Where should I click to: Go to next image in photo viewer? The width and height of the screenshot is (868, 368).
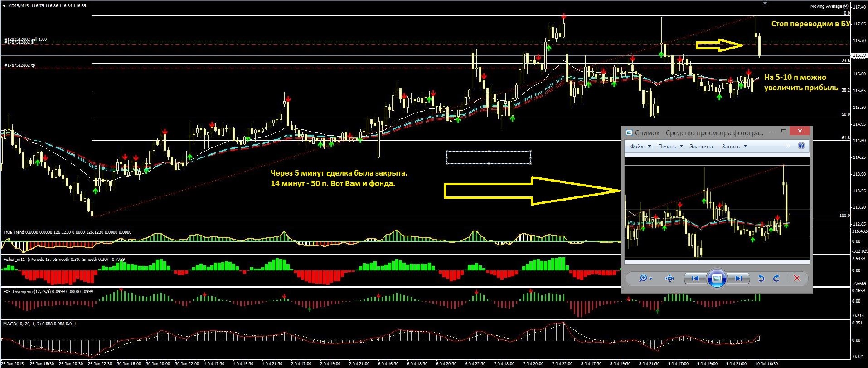click(739, 278)
